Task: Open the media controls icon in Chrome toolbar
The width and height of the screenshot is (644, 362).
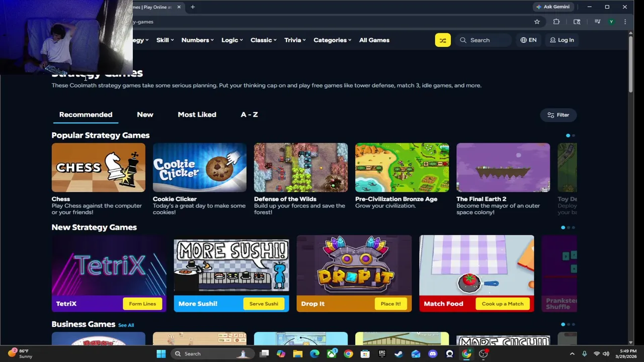Action: 597,22
